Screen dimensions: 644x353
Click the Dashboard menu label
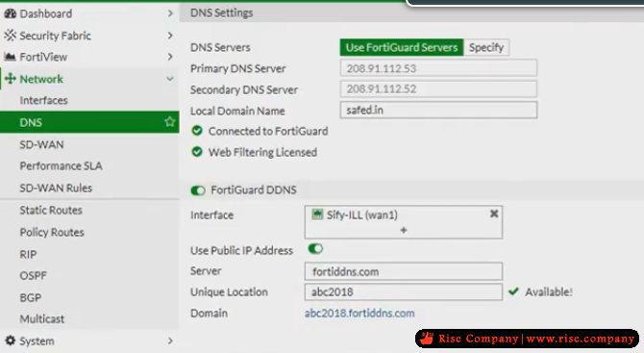[46, 13]
